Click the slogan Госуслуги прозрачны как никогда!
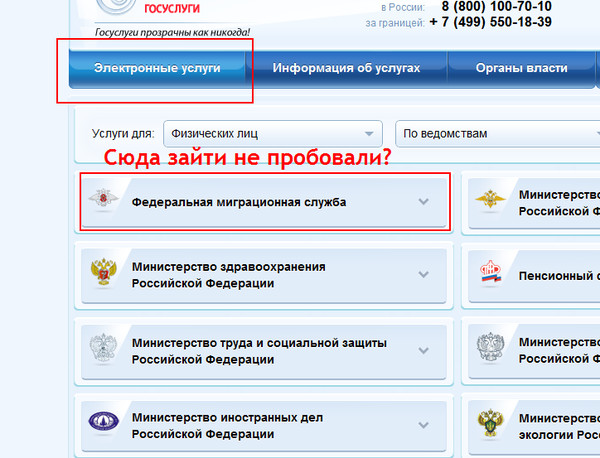 [173, 33]
